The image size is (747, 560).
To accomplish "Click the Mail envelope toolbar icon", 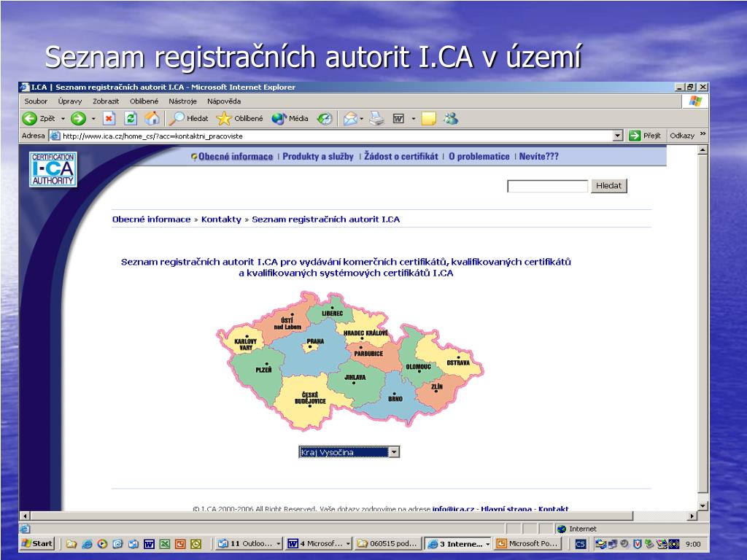I will (351, 119).
